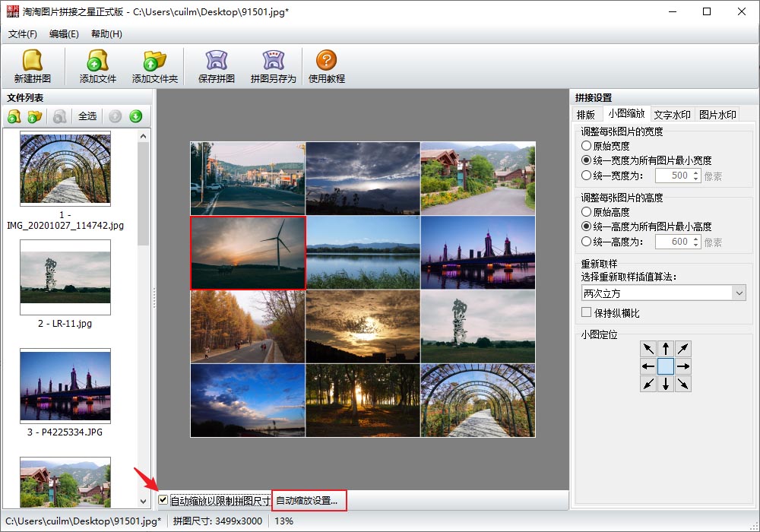This screenshot has height=532, width=760.
Task: Click the file list scrollbar up arrow
Action: [x=143, y=136]
